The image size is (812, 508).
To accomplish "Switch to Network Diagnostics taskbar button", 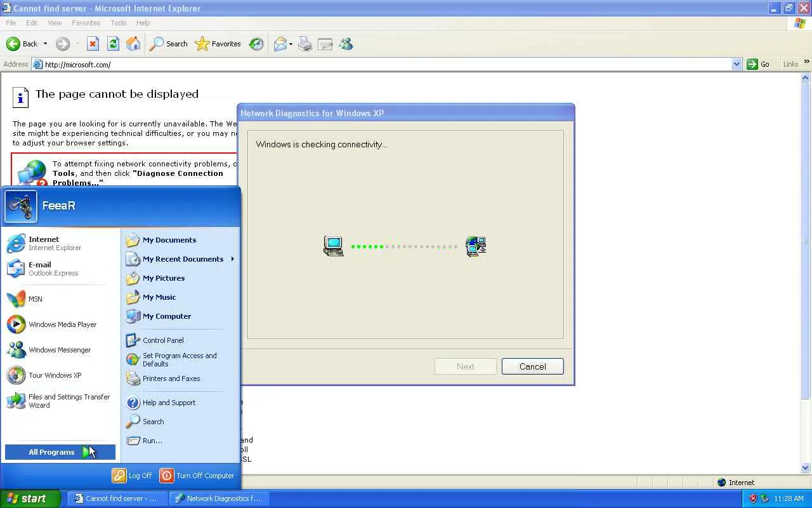I will pyautogui.click(x=219, y=498).
